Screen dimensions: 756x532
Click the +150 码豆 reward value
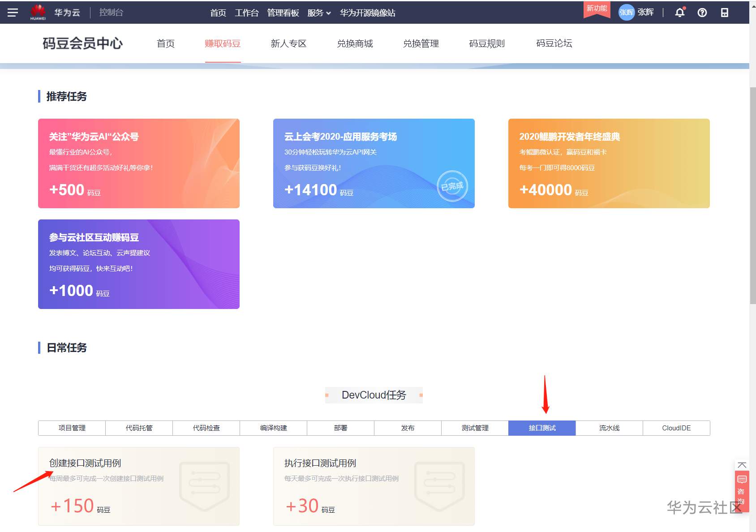coord(80,506)
